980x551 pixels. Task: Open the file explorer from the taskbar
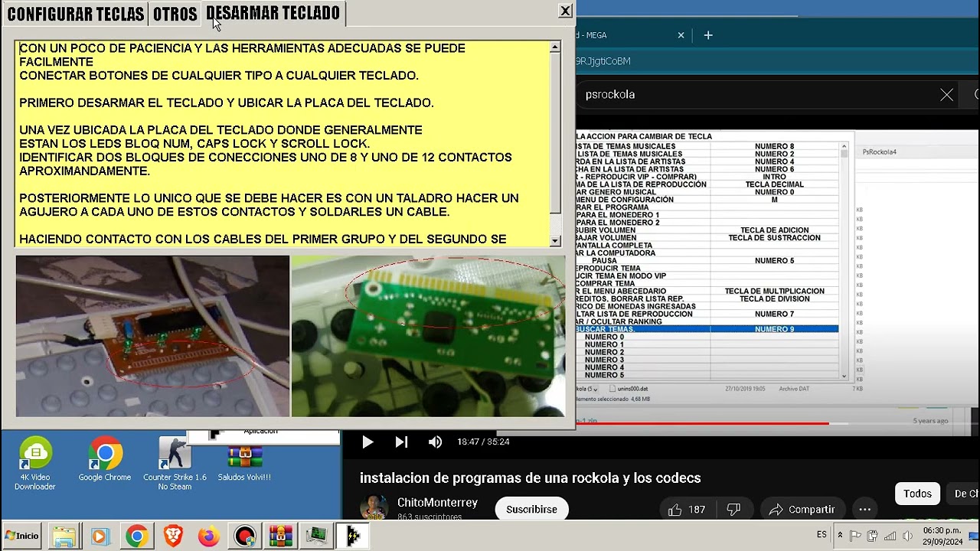coord(64,536)
